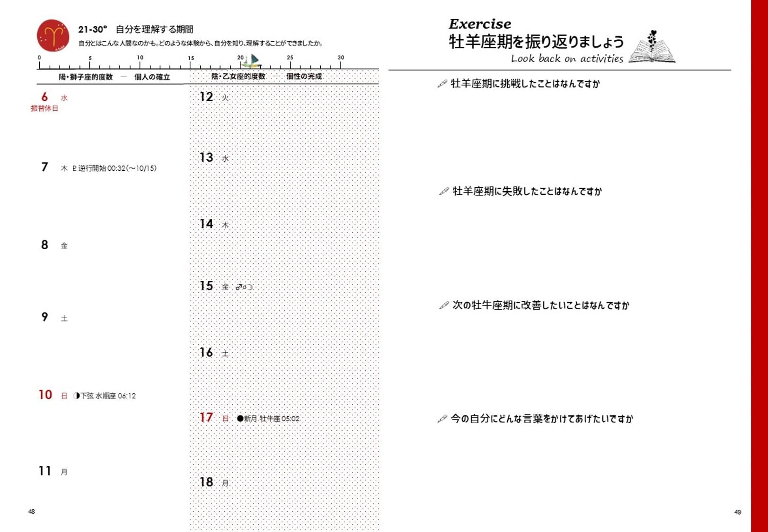Select the 下弦 水瓶座 06:12 note
768x532 pixels.
click(x=108, y=396)
